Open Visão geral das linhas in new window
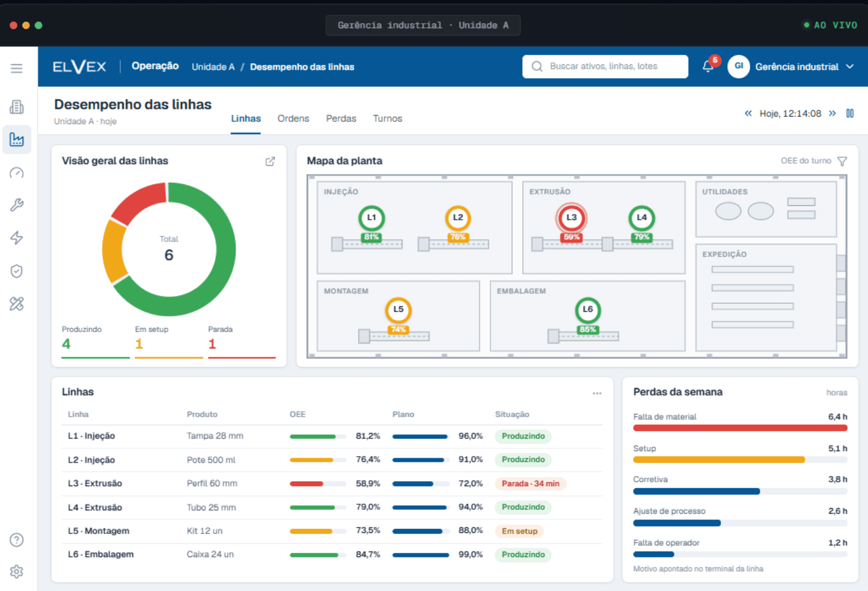The image size is (868, 591). (x=270, y=161)
